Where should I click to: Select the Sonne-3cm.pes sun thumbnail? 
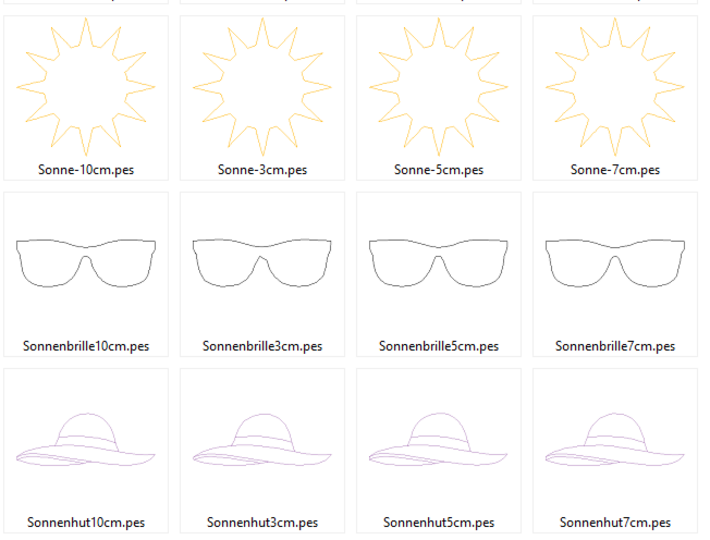tap(262, 87)
